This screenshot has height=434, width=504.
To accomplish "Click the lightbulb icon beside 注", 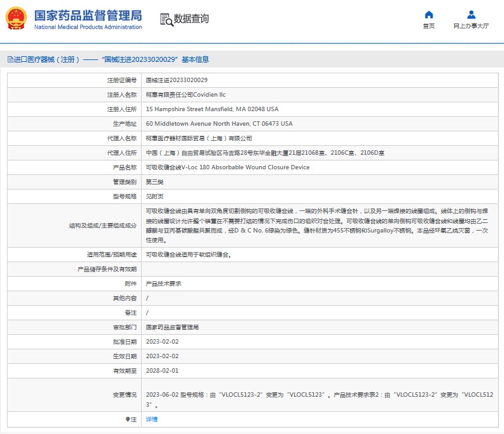I will [127, 419].
